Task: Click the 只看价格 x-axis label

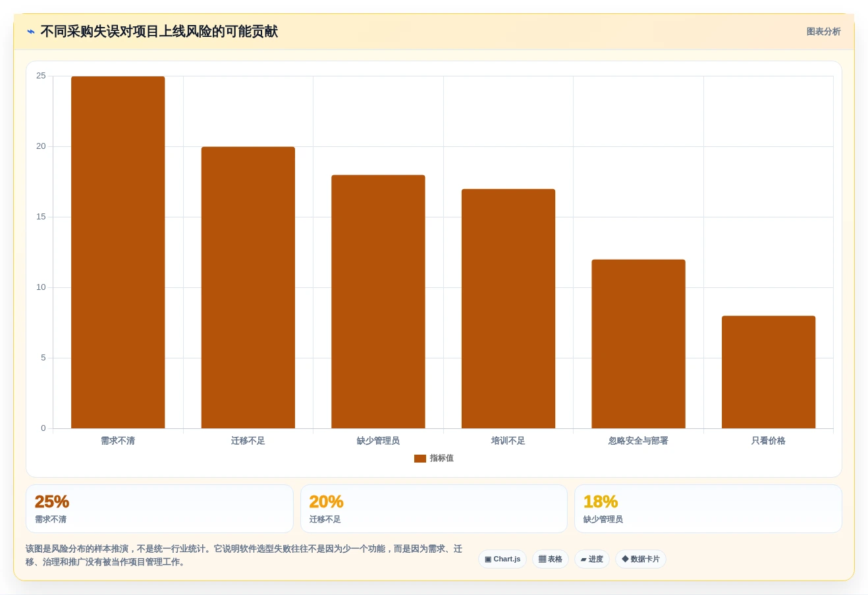Action: pos(769,441)
